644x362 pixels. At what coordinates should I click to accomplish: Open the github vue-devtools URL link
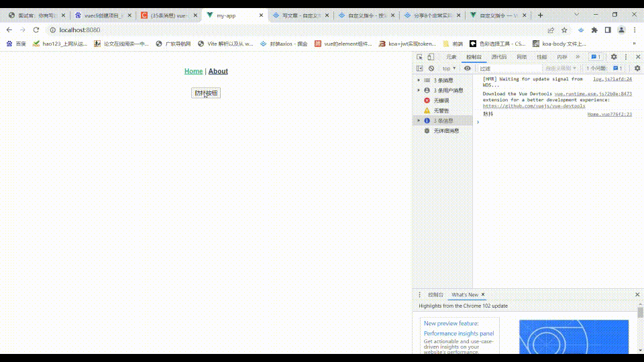point(533,106)
